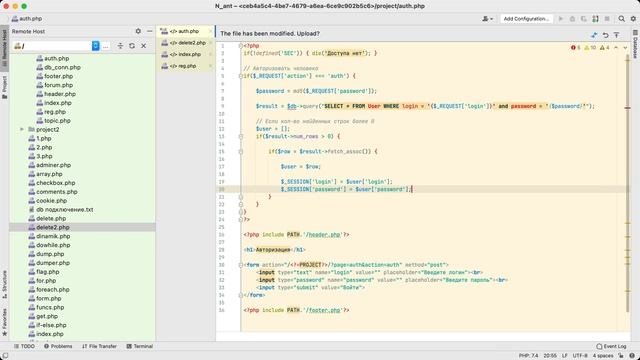Collapse the form tag fold marker at line 30
The height and width of the screenshot is (360, 640).
[x=241, y=265]
